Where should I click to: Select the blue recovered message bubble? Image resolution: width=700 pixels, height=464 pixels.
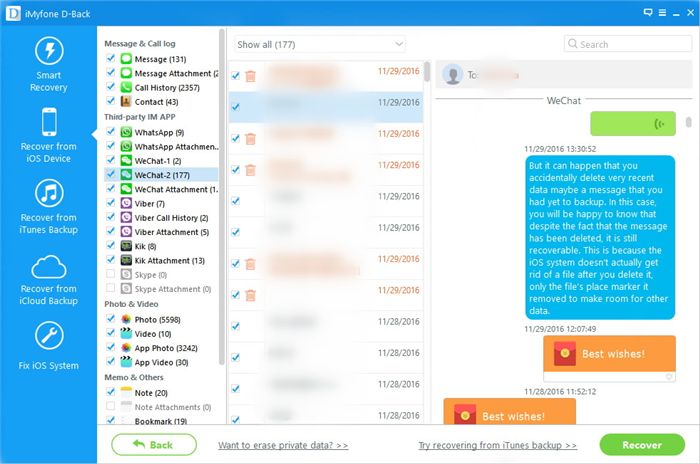(600, 237)
